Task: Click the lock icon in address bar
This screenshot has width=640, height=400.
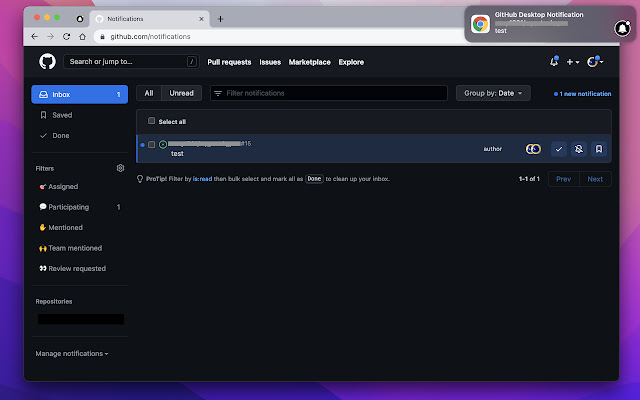Action: click(102, 37)
